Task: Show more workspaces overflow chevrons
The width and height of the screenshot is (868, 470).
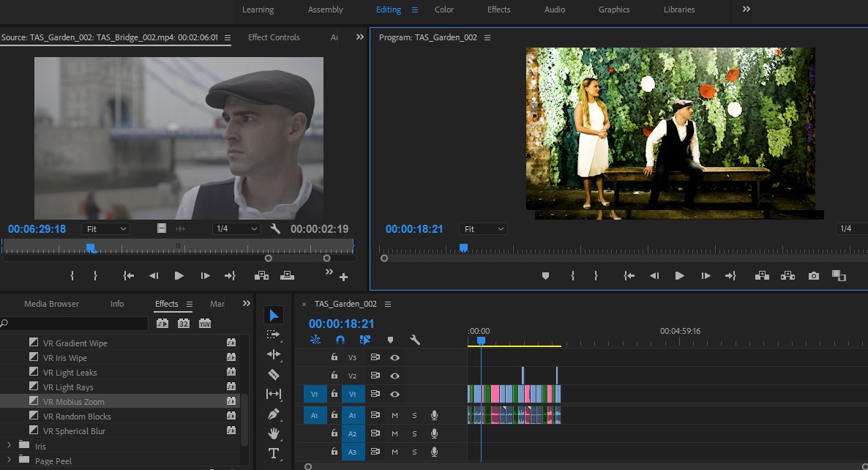Action: point(747,10)
